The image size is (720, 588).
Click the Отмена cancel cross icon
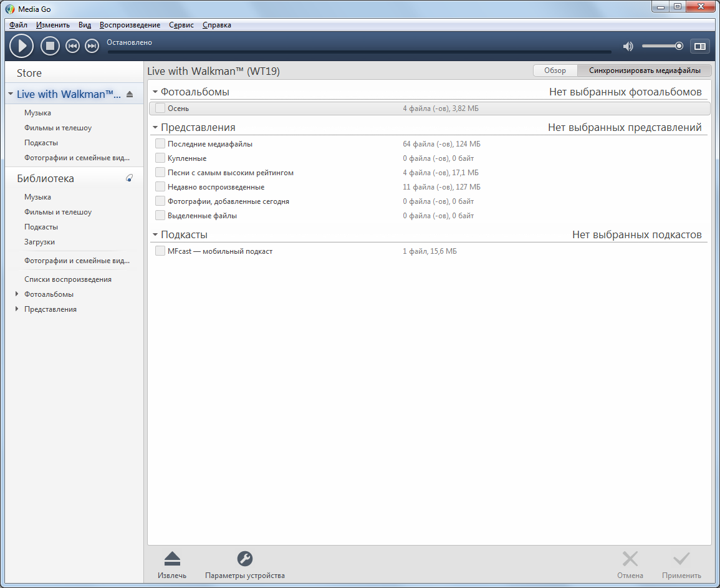pyautogui.click(x=630, y=559)
